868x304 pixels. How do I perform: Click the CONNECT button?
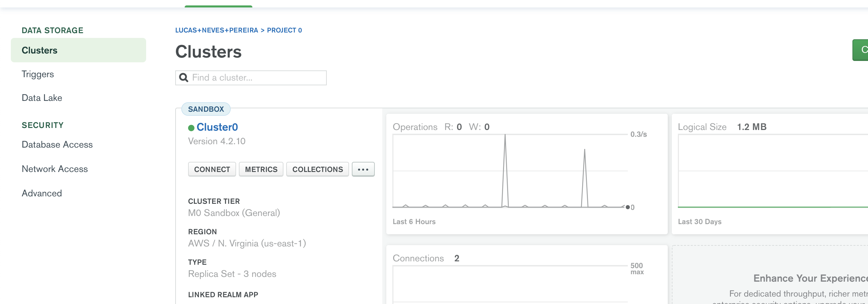click(x=212, y=169)
